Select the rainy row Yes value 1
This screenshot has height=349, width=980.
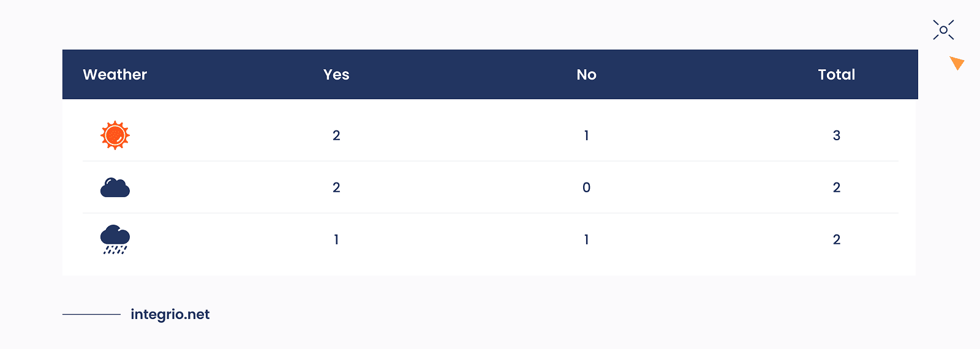(x=336, y=239)
